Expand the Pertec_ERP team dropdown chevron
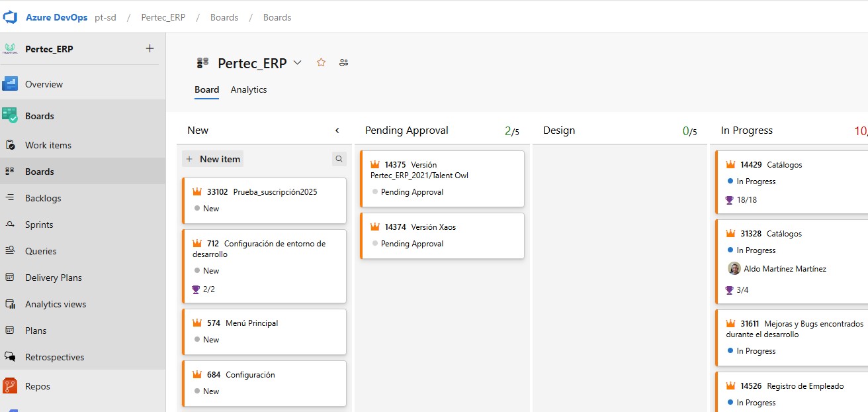 coord(298,62)
